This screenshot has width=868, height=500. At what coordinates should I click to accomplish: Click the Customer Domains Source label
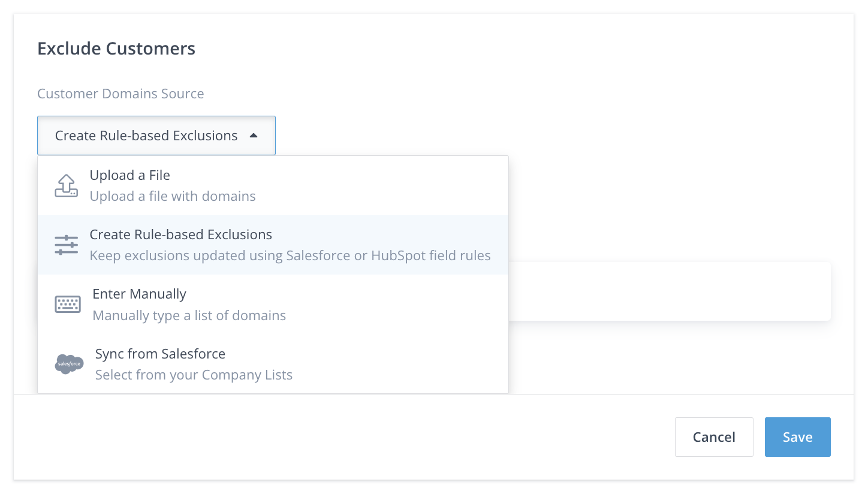pyautogui.click(x=120, y=94)
